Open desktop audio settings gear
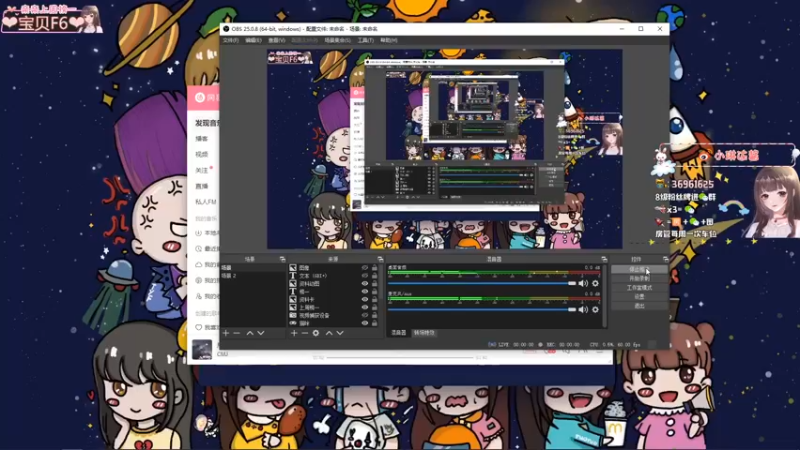Image resolution: width=800 pixels, height=450 pixels. [x=595, y=284]
